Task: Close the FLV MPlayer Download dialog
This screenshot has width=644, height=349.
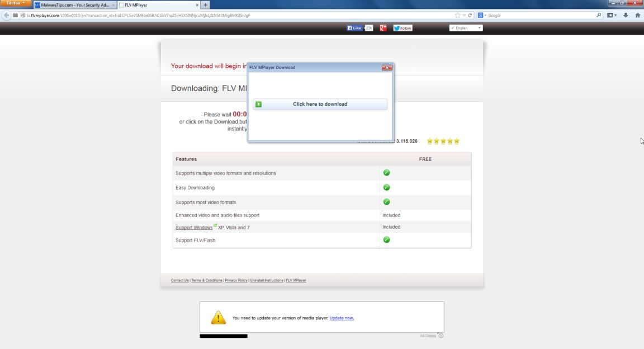Action: pos(387,68)
